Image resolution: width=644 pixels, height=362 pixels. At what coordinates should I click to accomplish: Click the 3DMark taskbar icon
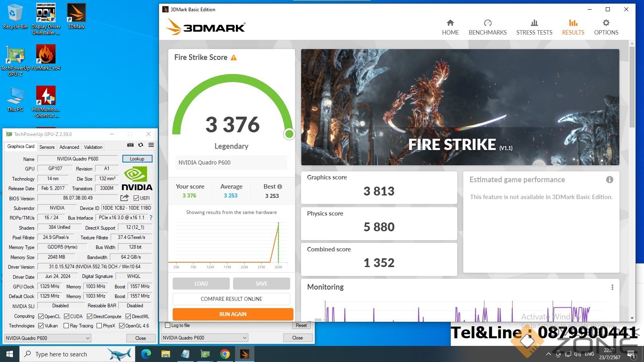[244, 354]
